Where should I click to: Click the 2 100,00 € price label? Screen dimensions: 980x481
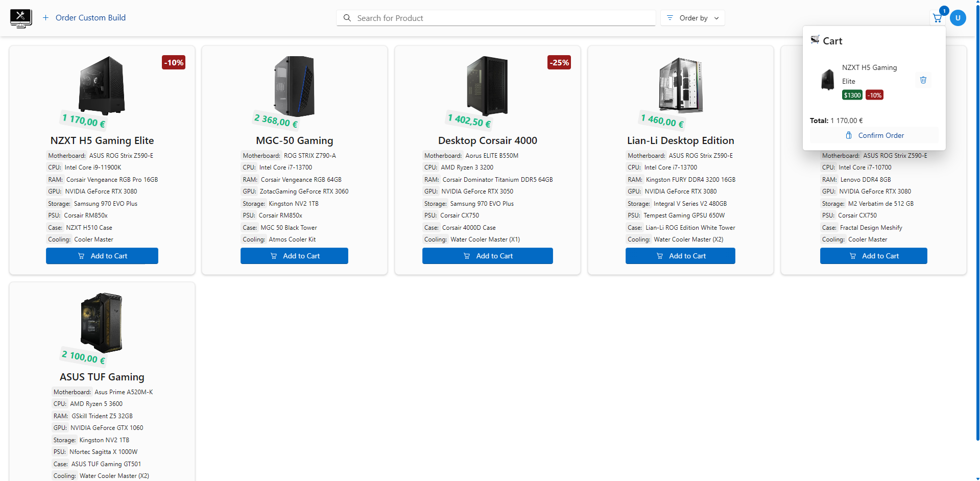[x=84, y=356]
